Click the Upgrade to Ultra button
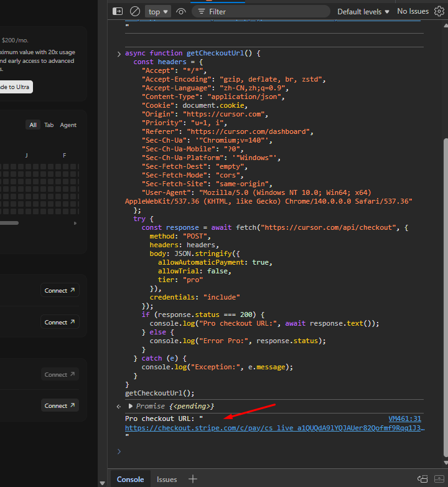The height and width of the screenshot is (487, 448). pyautogui.click(x=16, y=87)
